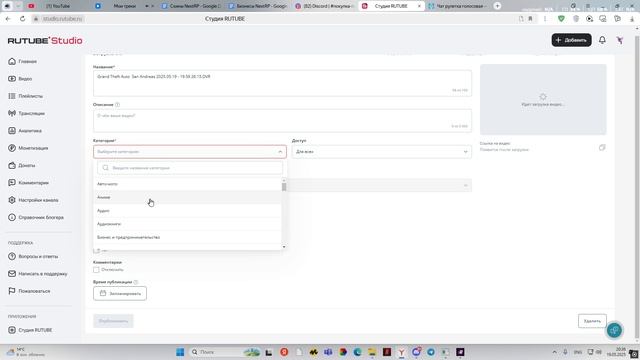640x360 pixels.
Task: Click the RUTUBE Studio logo
Action: point(45,40)
